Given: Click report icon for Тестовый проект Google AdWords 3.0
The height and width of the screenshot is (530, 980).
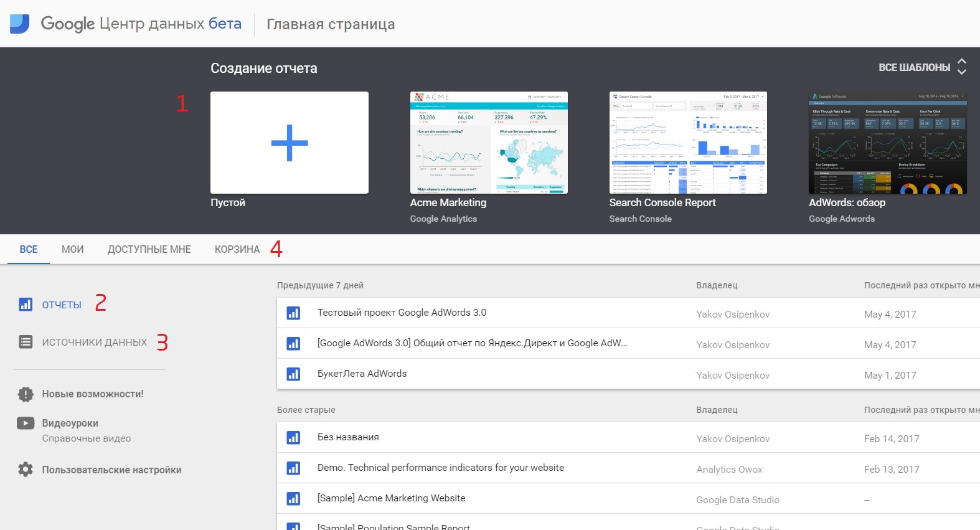Looking at the screenshot, I should tap(293, 313).
